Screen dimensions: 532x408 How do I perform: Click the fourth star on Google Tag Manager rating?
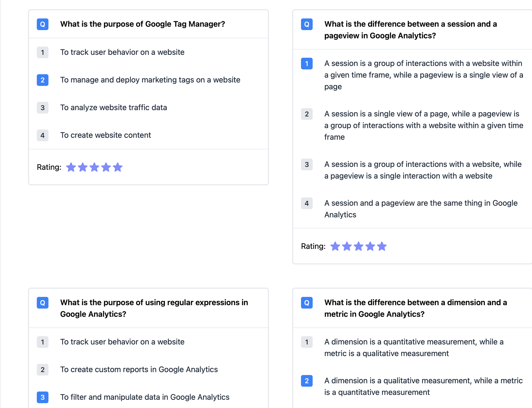coord(106,167)
